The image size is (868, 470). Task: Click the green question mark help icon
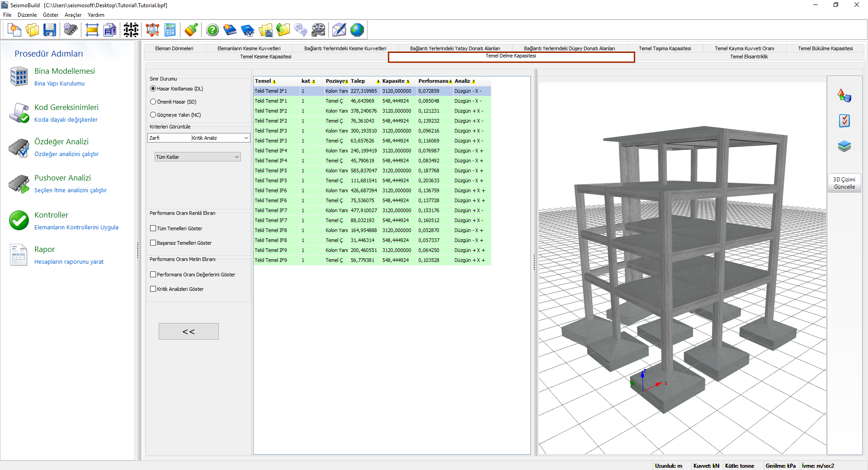click(x=212, y=30)
